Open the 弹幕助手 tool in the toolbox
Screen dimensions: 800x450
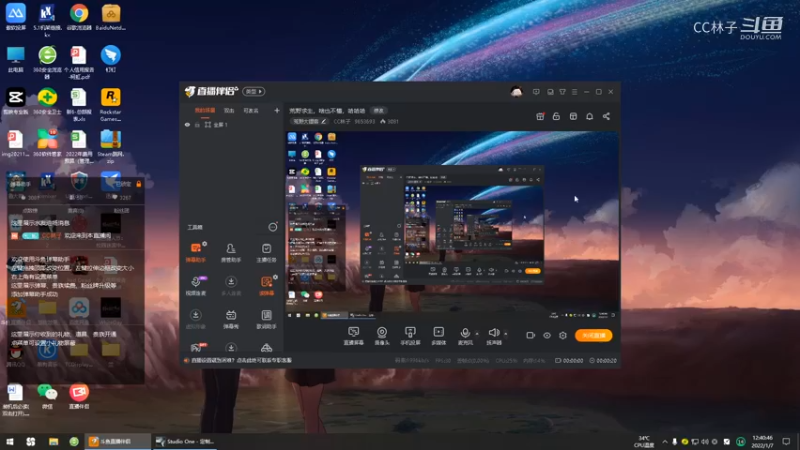196,252
